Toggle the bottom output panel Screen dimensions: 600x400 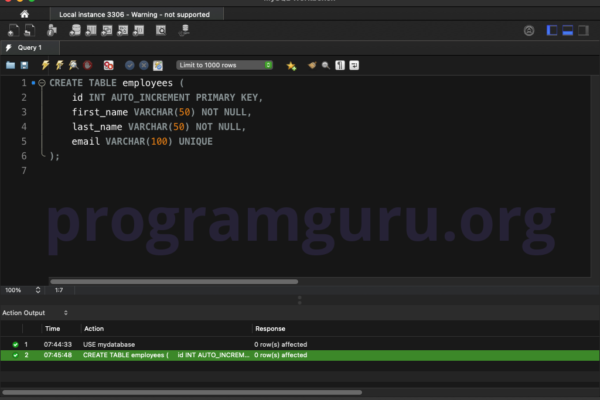click(567, 30)
